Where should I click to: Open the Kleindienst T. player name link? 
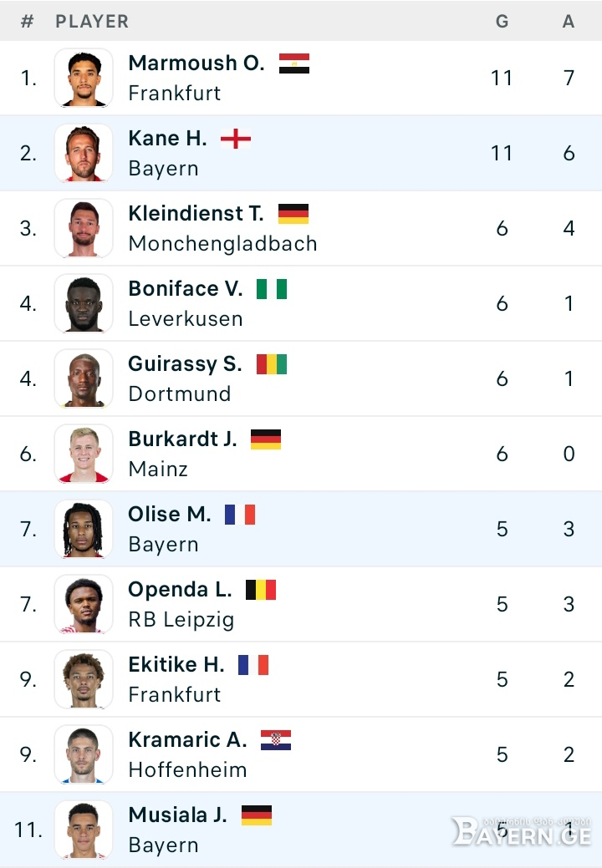click(196, 213)
